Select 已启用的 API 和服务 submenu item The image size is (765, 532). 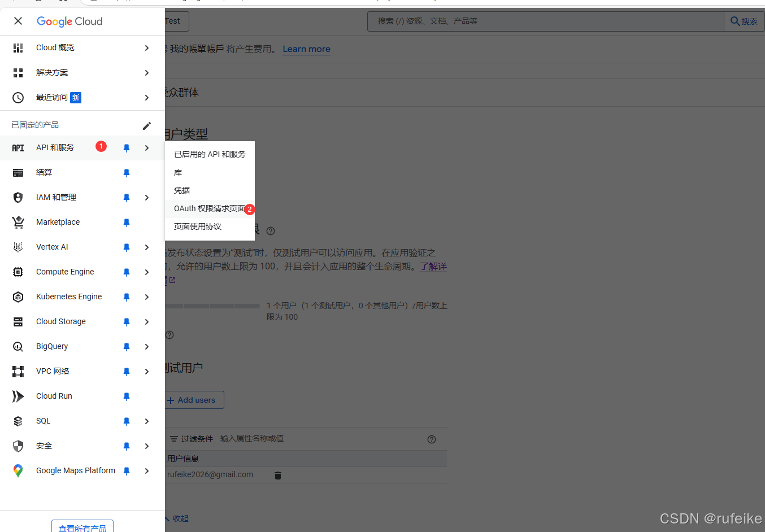click(x=210, y=154)
